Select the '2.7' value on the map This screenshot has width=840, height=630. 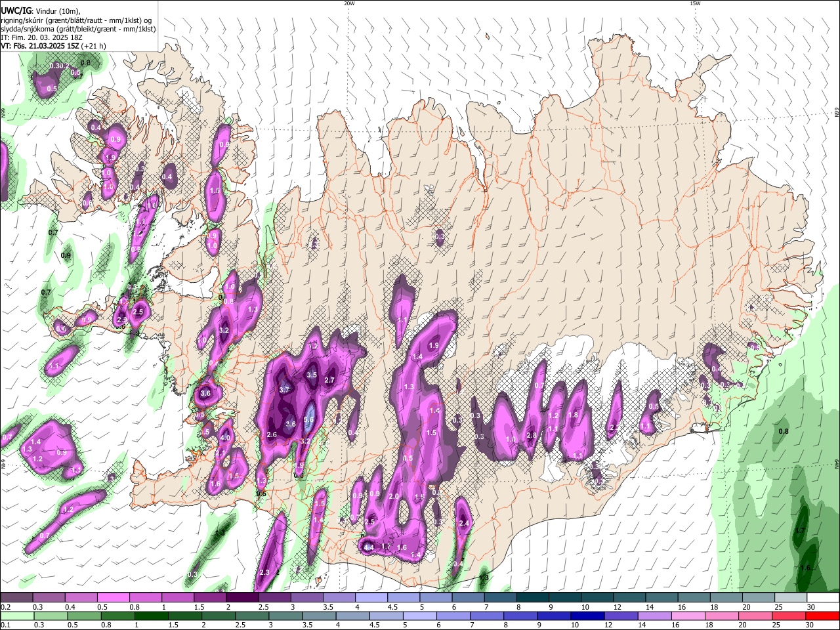coord(330,380)
